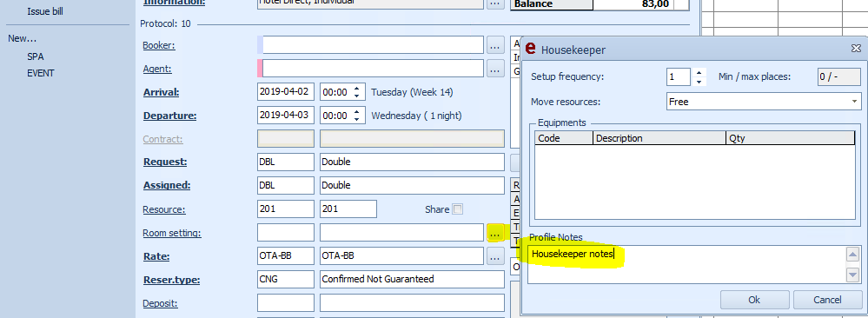868x318 pixels.
Task: Click into the Profile Notes text box
Action: 686,265
